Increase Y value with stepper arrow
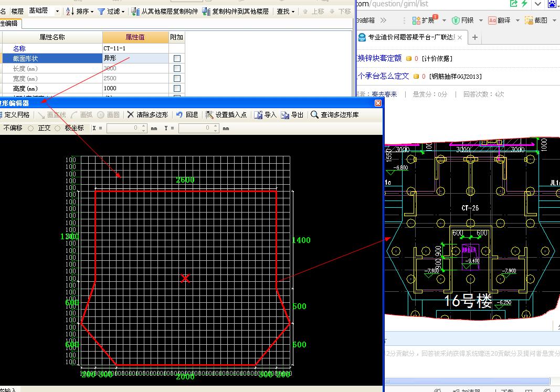This screenshot has width=560, height=392. pos(216,125)
